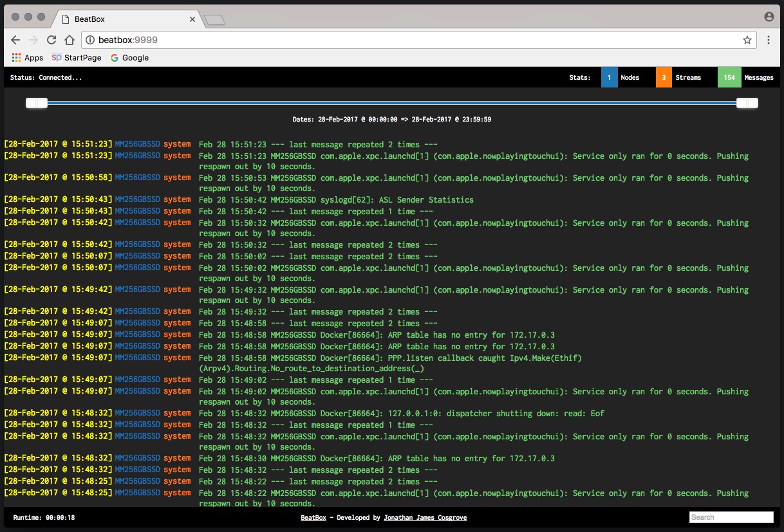Click the Feb 28 15:49:32 launchd respawn message
The image size is (784, 532).
tap(474, 295)
